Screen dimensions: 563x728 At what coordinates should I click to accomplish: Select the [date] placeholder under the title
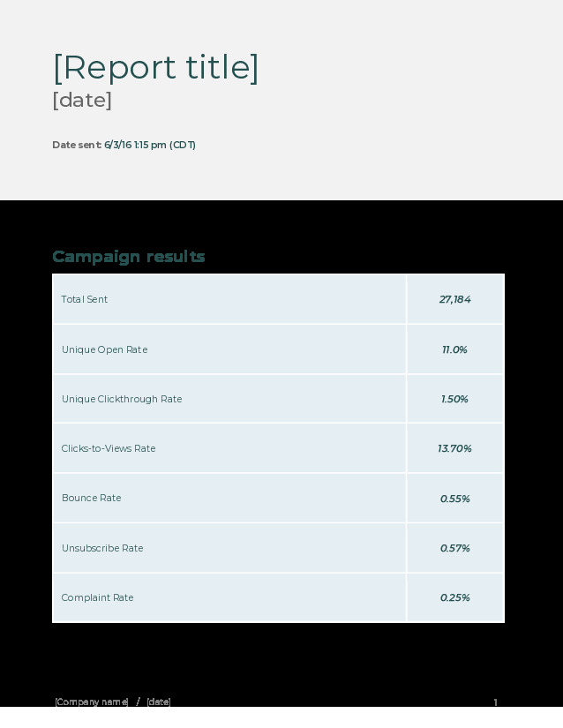pyautogui.click(x=82, y=101)
